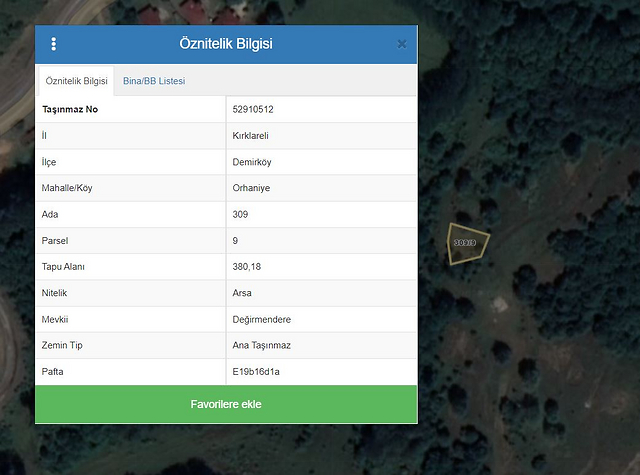The width and height of the screenshot is (640, 475).
Task: Click the Tapu Alanı row label
Action: click(x=64, y=267)
